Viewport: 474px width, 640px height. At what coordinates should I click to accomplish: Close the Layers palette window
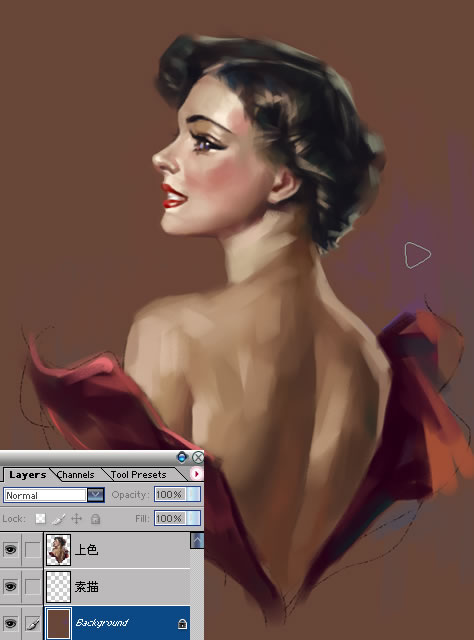[198, 457]
